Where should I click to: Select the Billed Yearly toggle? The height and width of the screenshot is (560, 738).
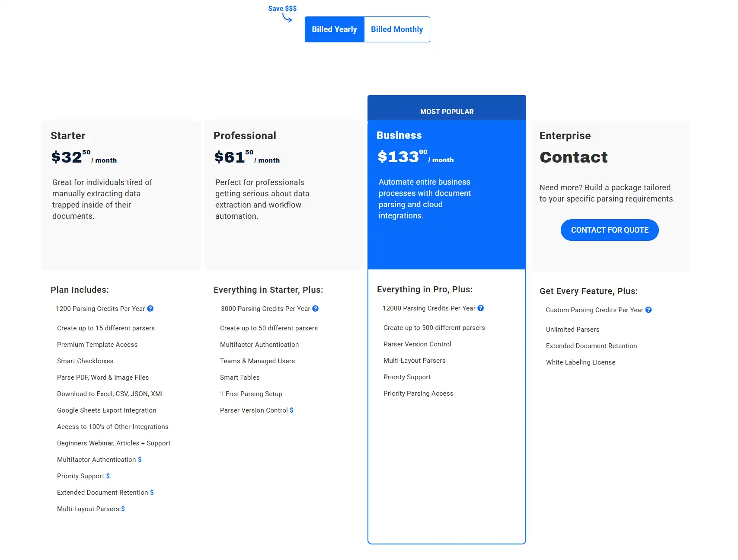[x=335, y=29]
